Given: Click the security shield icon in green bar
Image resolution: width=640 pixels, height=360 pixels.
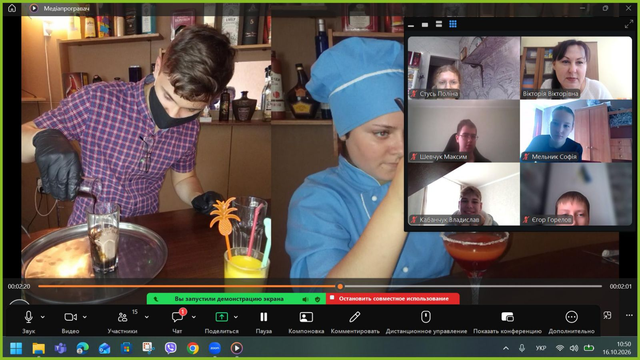Looking at the screenshot, I should point(318,299).
